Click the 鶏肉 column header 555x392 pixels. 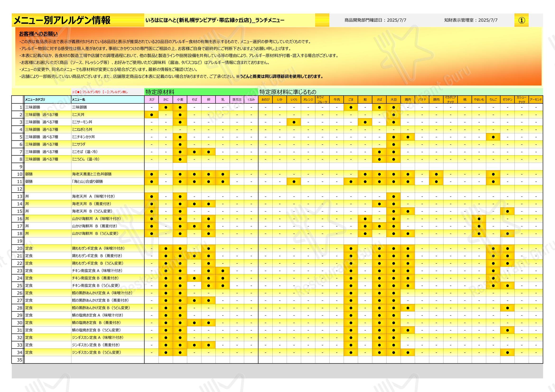pyautogui.click(x=408, y=100)
